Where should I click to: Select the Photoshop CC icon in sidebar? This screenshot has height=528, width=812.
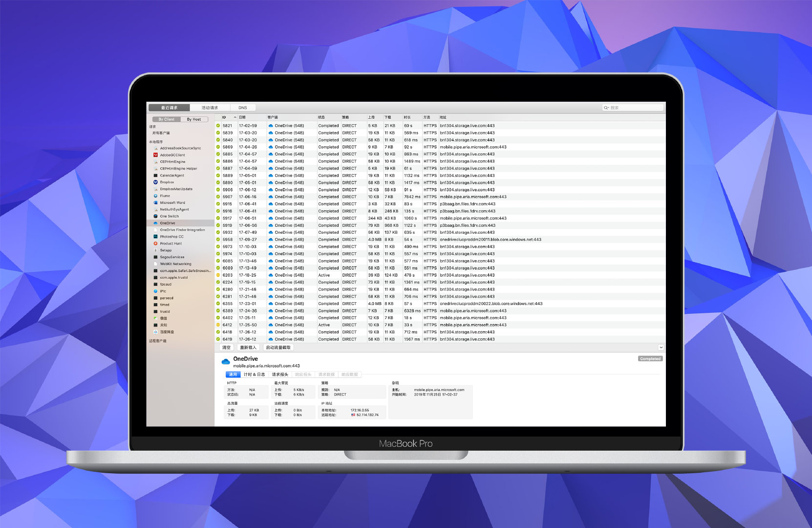click(x=156, y=237)
